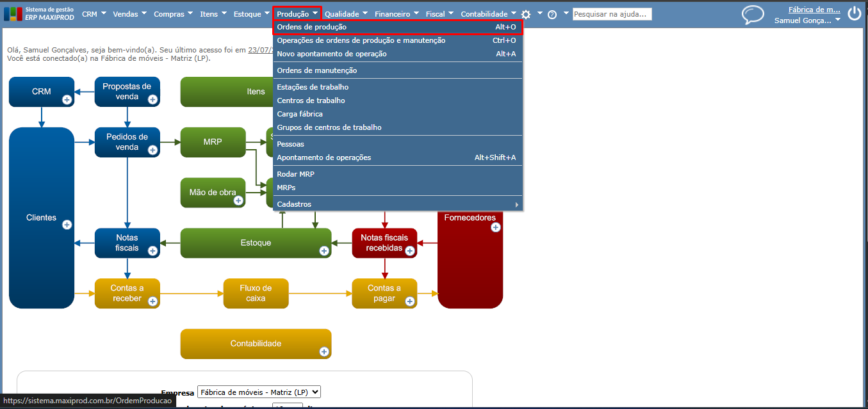Choose Apontamento de operações menu item
This screenshot has height=409, width=868.
(398, 157)
